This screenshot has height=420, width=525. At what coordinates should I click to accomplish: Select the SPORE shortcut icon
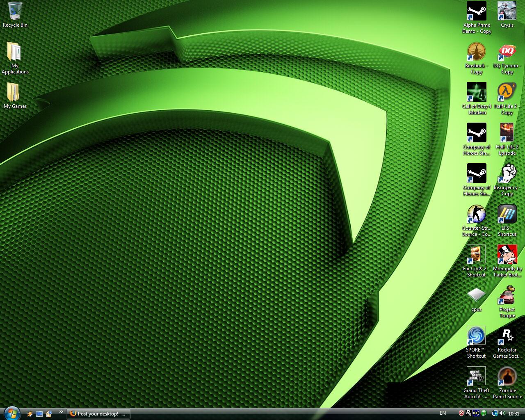click(476, 336)
